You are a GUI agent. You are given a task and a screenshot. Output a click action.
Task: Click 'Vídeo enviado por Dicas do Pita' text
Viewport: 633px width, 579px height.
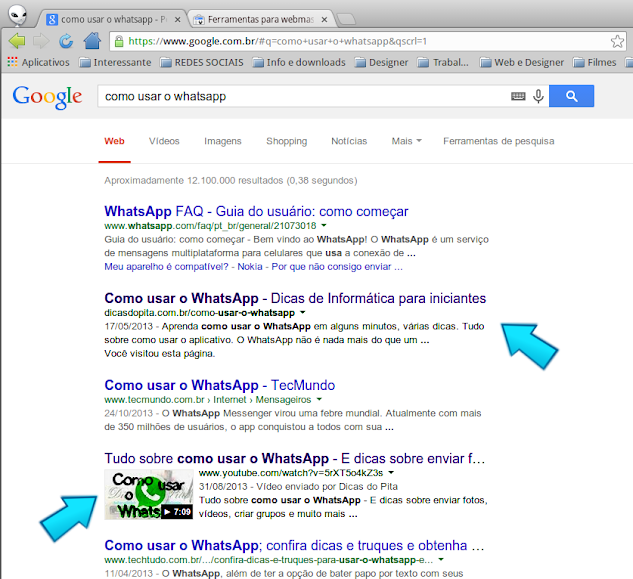(327, 487)
